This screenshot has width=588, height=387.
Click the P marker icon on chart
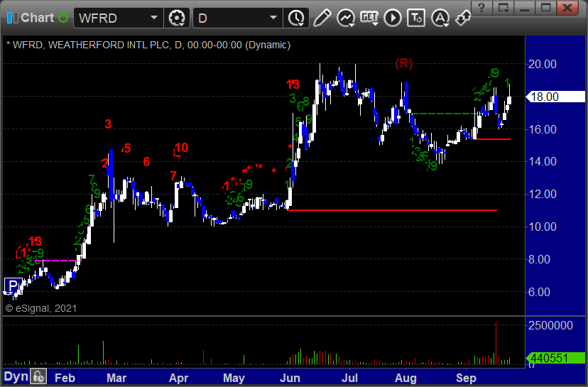coord(13,285)
